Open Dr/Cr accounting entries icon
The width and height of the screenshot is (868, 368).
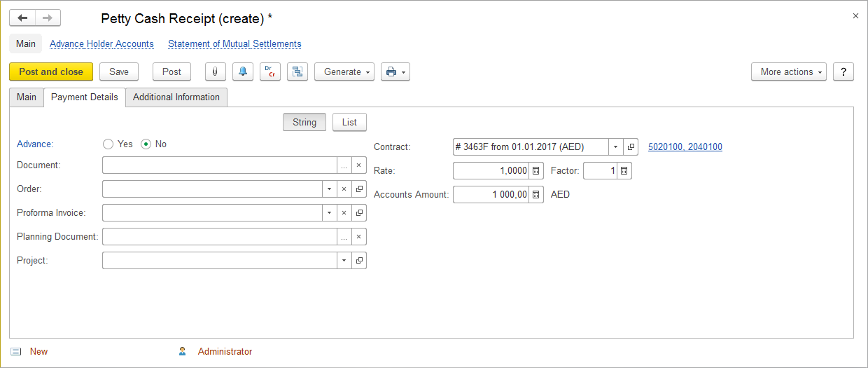coord(269,71)
